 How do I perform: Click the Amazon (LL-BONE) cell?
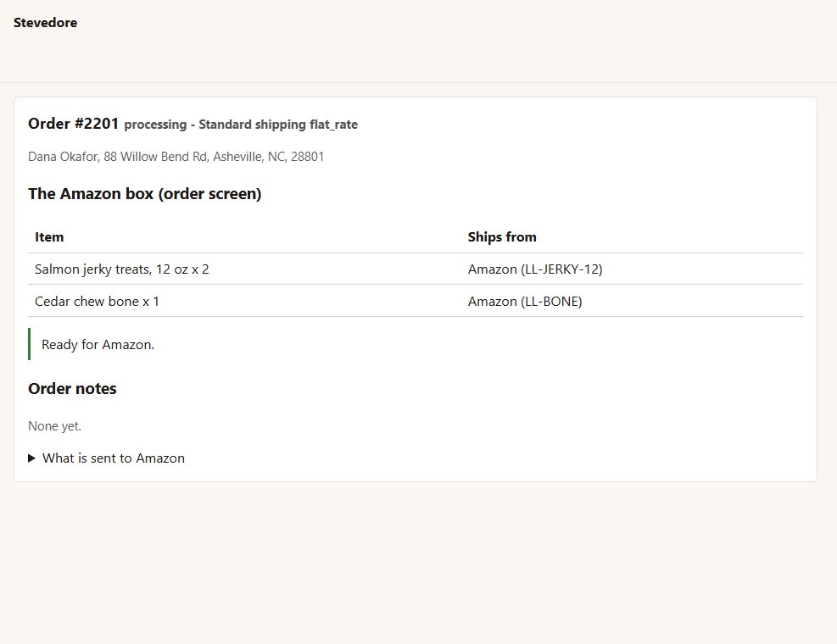(x=525, y=302)
